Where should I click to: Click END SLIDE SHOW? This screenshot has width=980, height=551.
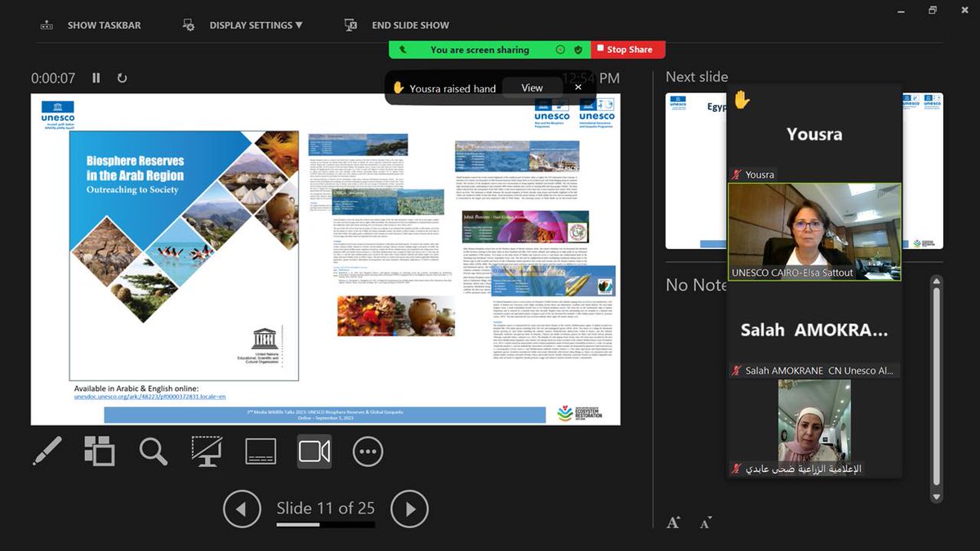tap(411, 25)
